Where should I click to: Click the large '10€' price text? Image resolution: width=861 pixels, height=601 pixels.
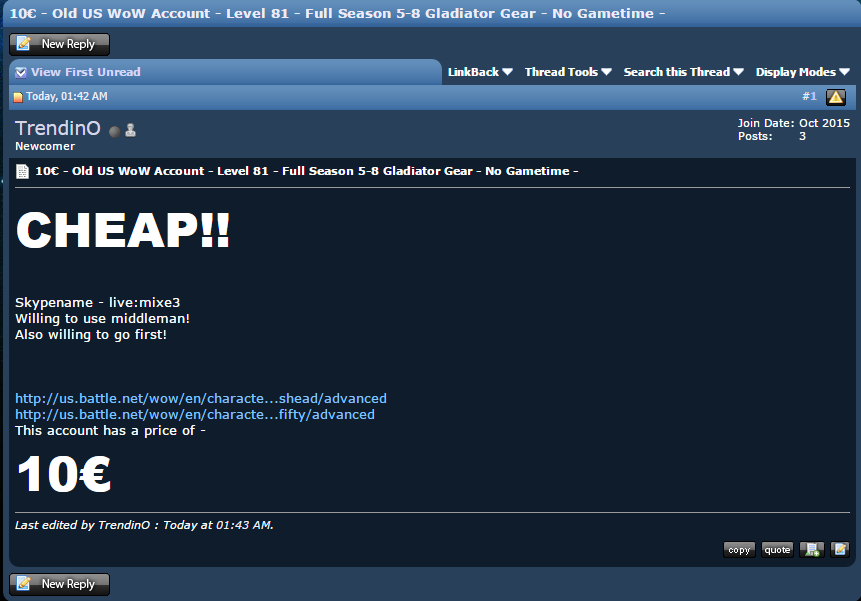click(64, 474)
